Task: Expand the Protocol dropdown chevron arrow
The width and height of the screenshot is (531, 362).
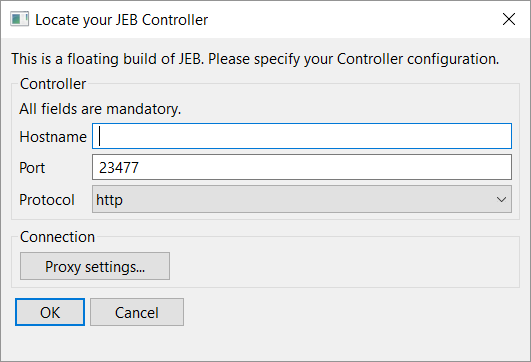Action: (x=501, y=199)
